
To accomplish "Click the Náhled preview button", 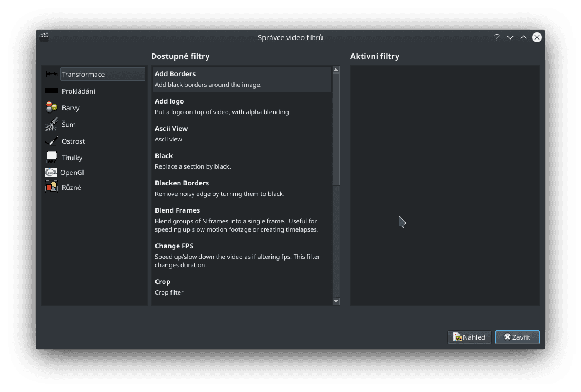I will click(469, 337).
